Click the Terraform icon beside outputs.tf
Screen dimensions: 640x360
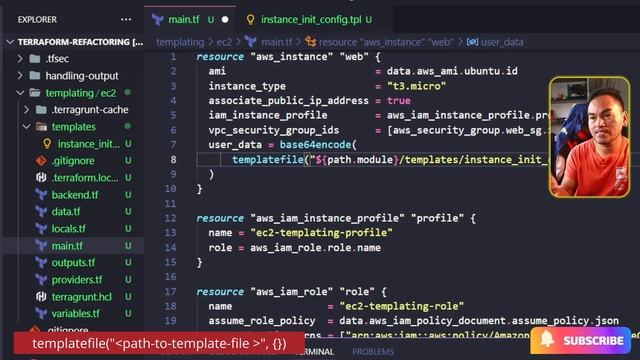(x=41, y=263)
